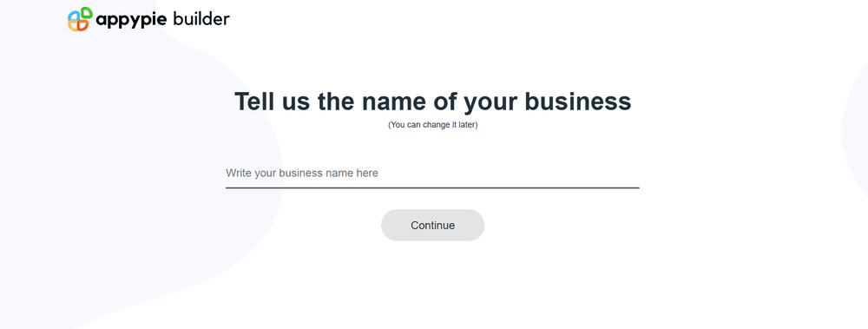Click the word "business" in the heading
Viewport: 868px width, 329px height.
(578, 102)
